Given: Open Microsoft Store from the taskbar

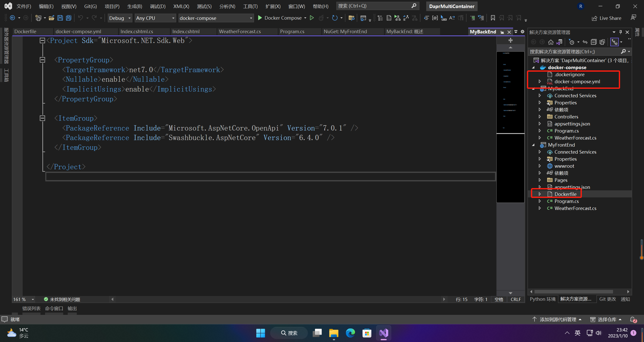Looking at the screenshot, I should click(x=367, y=333).
